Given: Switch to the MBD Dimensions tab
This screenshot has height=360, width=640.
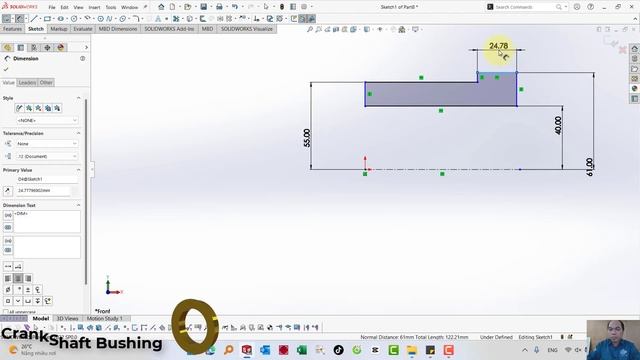Looking at the screenshot, I should pos(118,29).
